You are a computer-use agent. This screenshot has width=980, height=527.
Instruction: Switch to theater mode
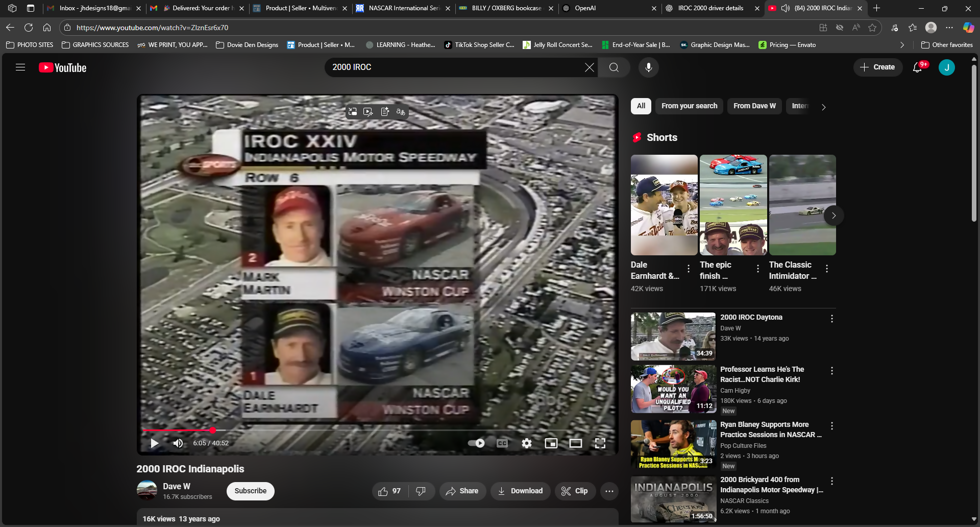[x=576, y=443]
